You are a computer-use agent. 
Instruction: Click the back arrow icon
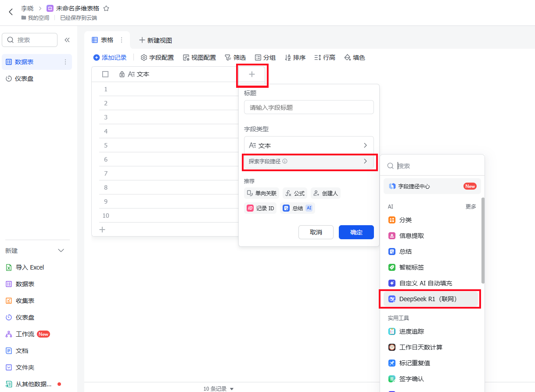click(x=11, y=12)
